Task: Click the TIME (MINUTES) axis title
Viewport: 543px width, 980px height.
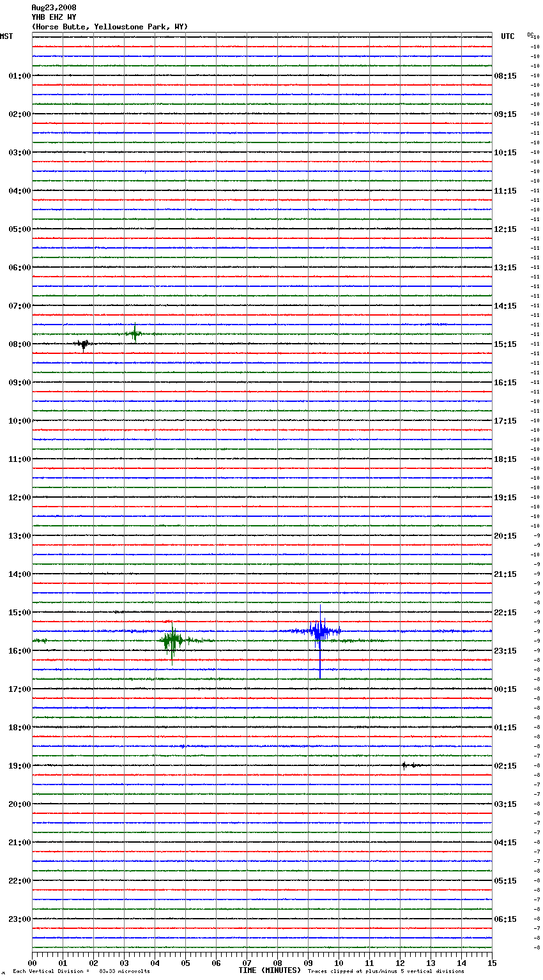Action: tap(270, 970)
